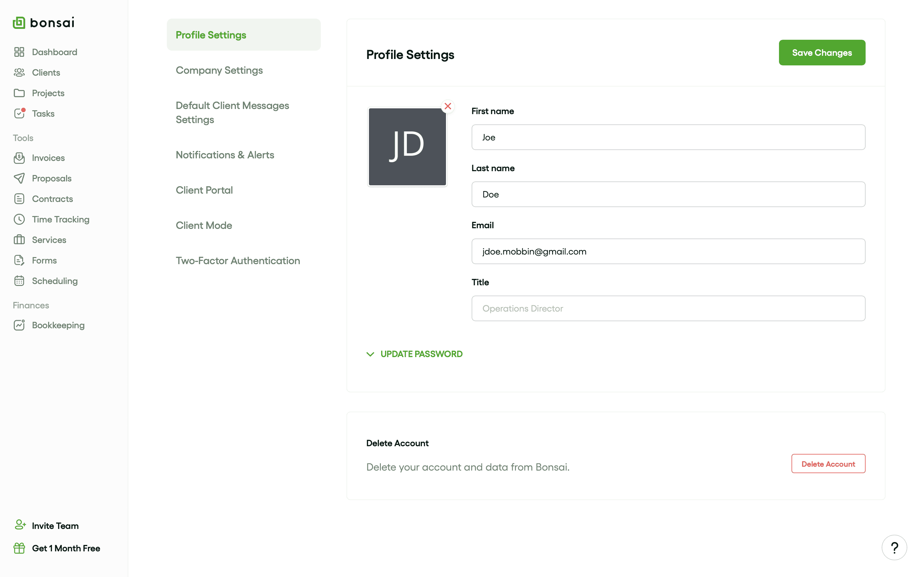This screenshot has height=577, width=924.
Task: Open Two-Factor Authentication settings
Action: coord(237,261)
